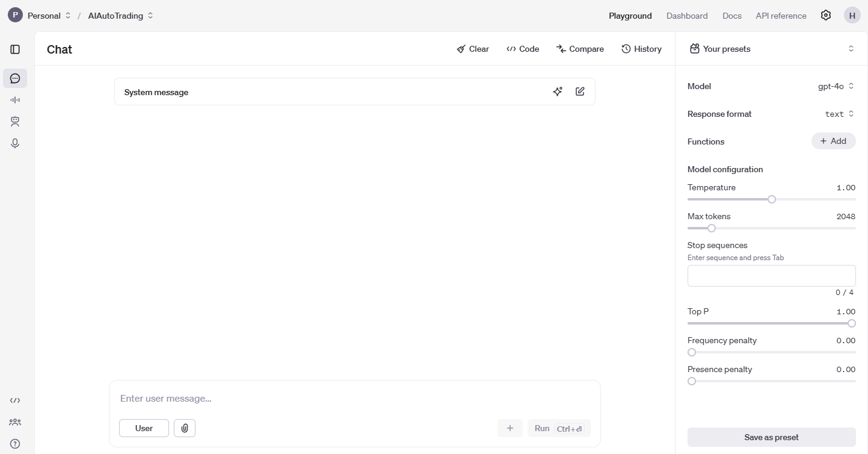The image size is (868, 454).
Task: Open the Response format text dropdown
Action: tap(839, 114)
